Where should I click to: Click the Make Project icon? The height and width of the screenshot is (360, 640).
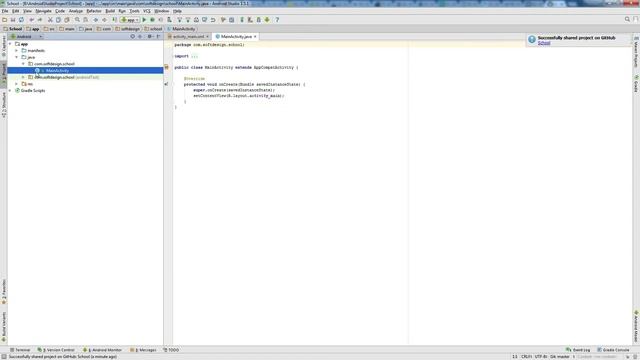pos(114,20)
